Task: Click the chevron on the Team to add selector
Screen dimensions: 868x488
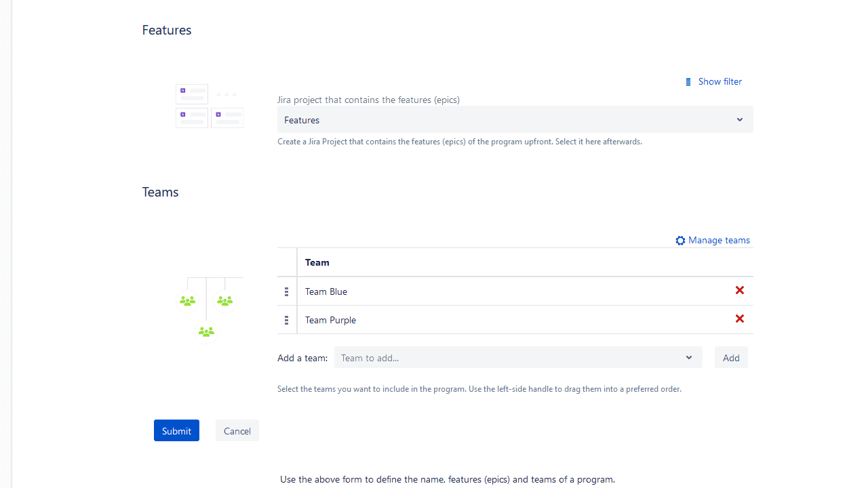Action: (688, 357)
